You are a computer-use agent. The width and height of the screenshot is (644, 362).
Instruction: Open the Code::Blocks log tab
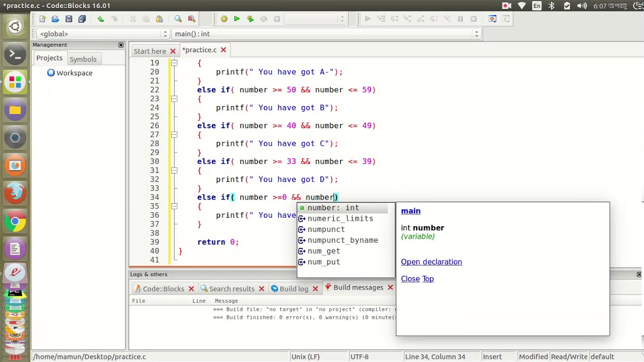[164, 289]
